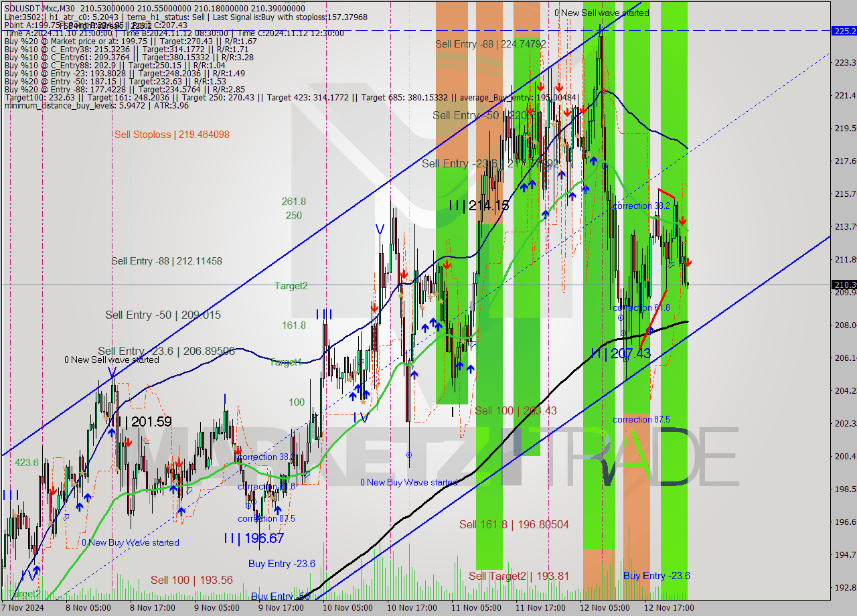Click the 215.7 price axis label

click(x=846, y=194)
